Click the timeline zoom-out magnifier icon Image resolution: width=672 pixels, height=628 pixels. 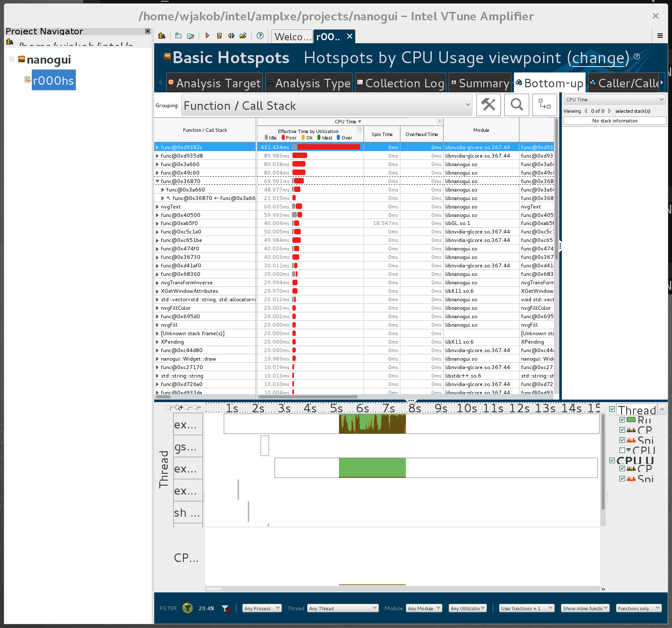point(187,408)
